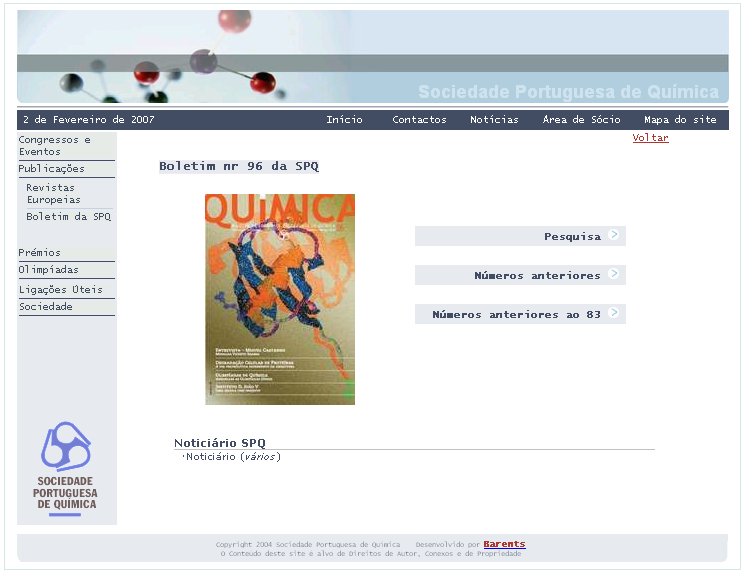Open the Noticiário (vários) link
744x573 pixels.
pos(233,457)
